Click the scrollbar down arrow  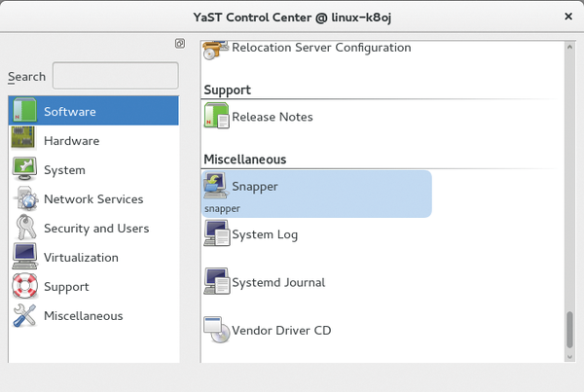569,357
